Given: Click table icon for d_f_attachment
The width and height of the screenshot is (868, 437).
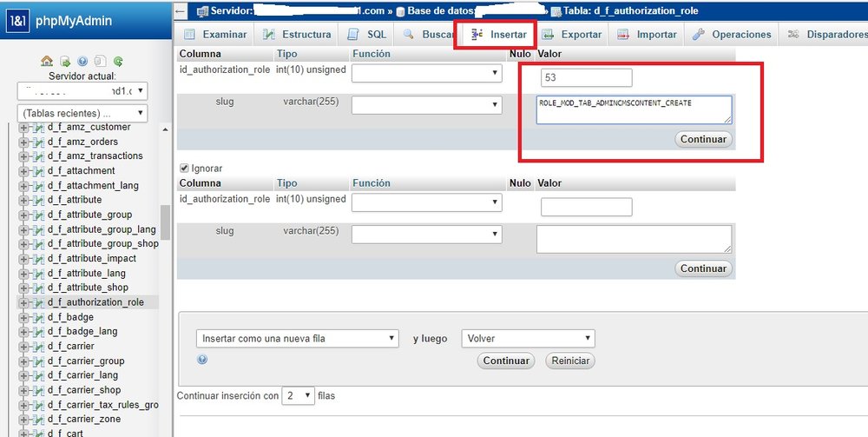Looking at the screenshot, I should (39, 171).
